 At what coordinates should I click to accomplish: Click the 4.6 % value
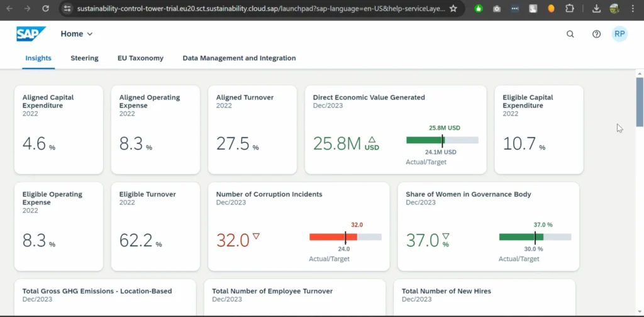(x=38, y=143)
